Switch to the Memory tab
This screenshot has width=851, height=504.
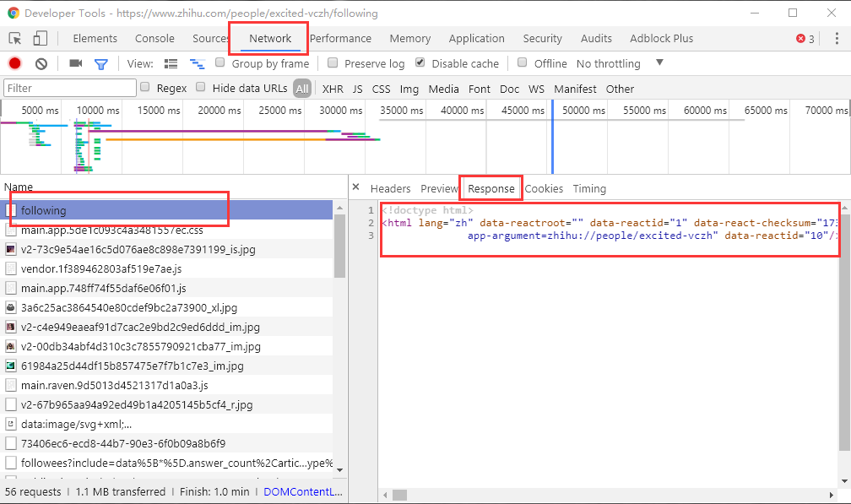click(x=409, y=39)
